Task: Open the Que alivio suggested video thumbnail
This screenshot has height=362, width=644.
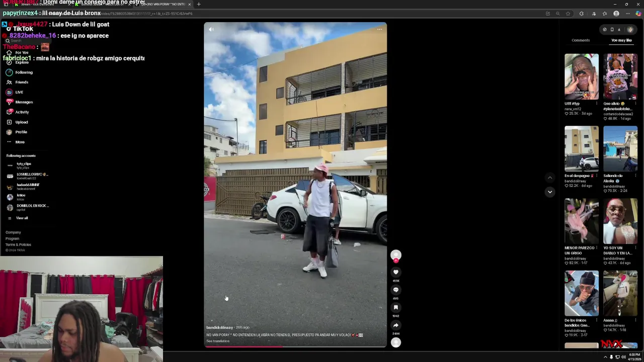Action: pyautogui.click(x=620, y=76)
